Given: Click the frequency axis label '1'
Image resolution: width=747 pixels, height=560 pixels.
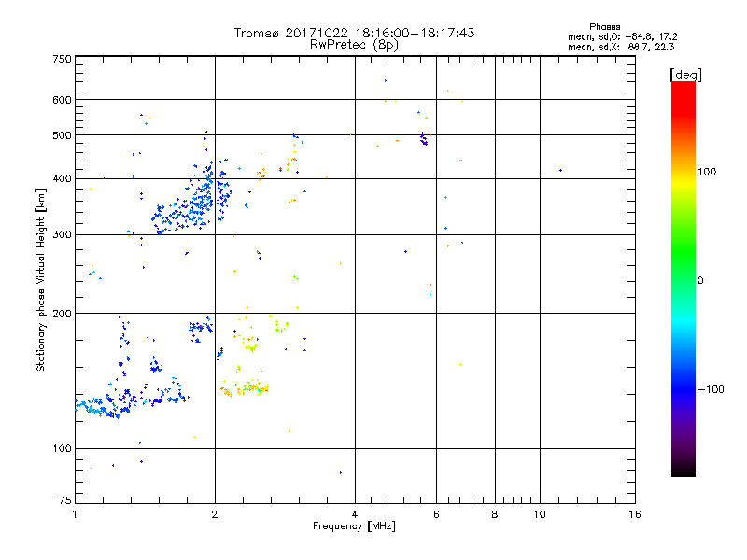Looking at the screenshot, I should (x=75, y=514).
